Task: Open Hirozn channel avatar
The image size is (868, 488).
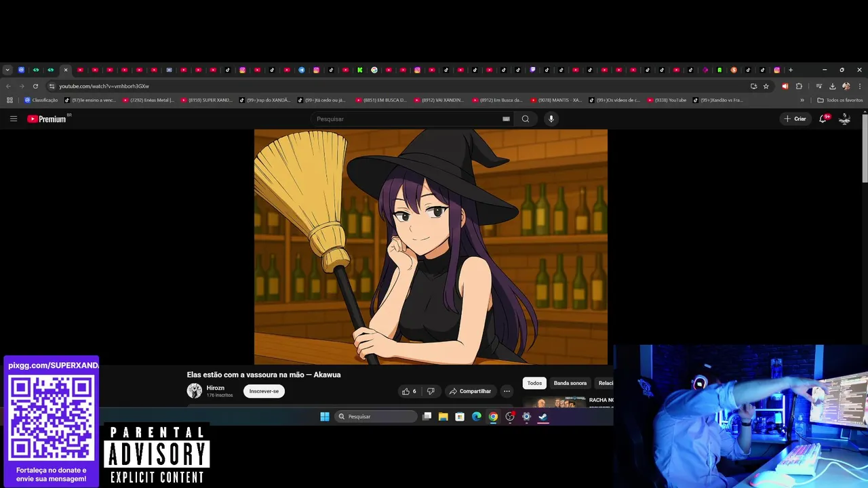Action: [x=195, y=391]
